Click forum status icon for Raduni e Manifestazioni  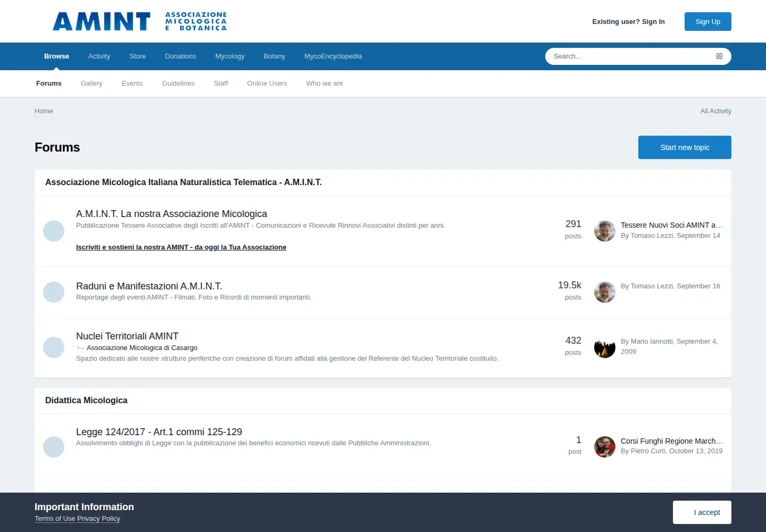tap(54, 292)
